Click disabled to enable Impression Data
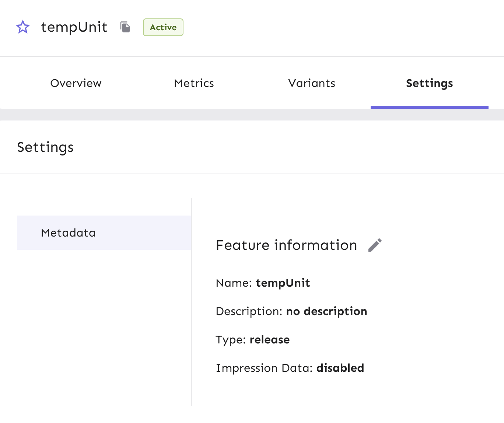504x423 pixels. (340, 367)
